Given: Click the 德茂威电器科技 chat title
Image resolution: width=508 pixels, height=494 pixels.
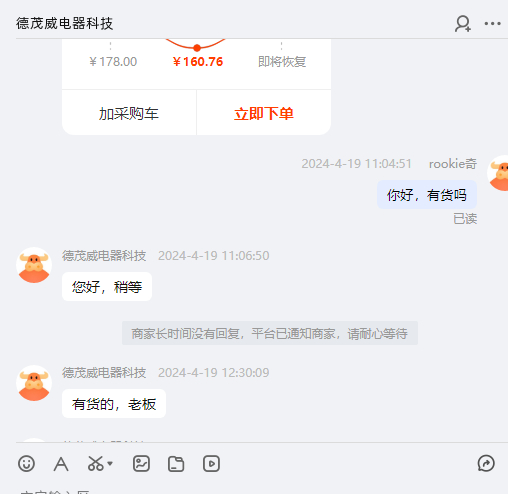Looking at the screenshot, I should [x=65, y=24].
